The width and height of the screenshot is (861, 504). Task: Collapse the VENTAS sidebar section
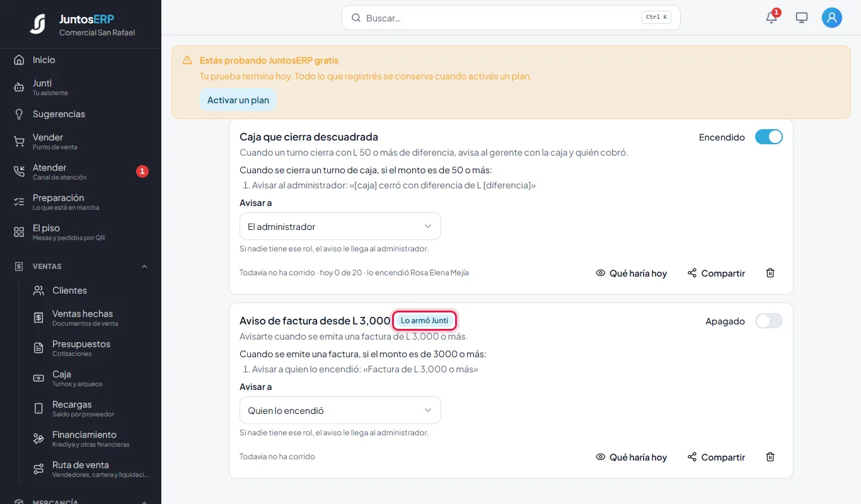(81, 266)
